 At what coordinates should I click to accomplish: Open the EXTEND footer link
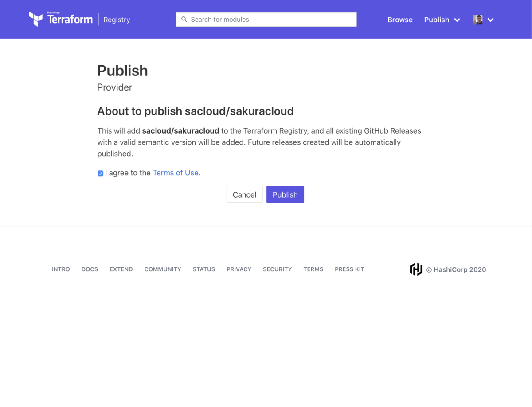pyautogui.click(x=121, y=269)
